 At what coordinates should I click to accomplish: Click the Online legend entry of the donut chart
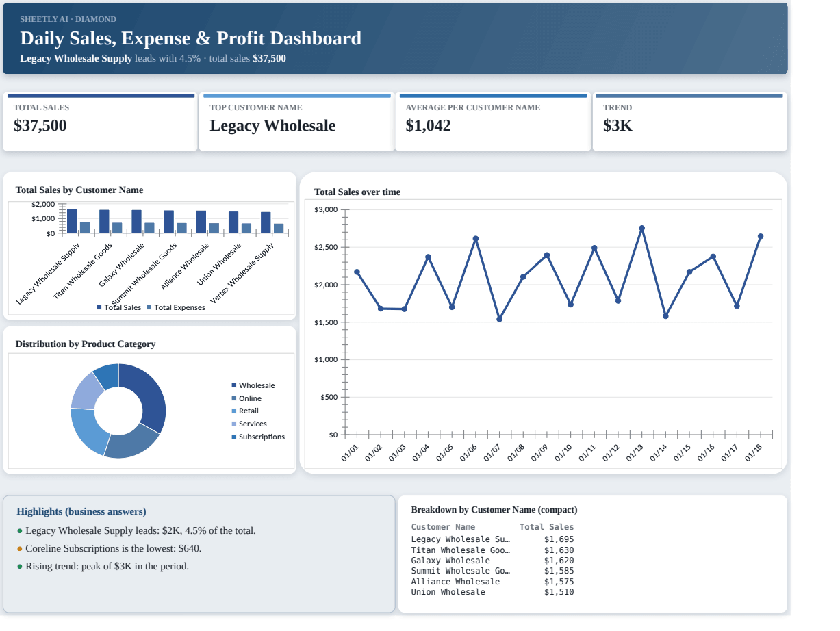[246, 398]
